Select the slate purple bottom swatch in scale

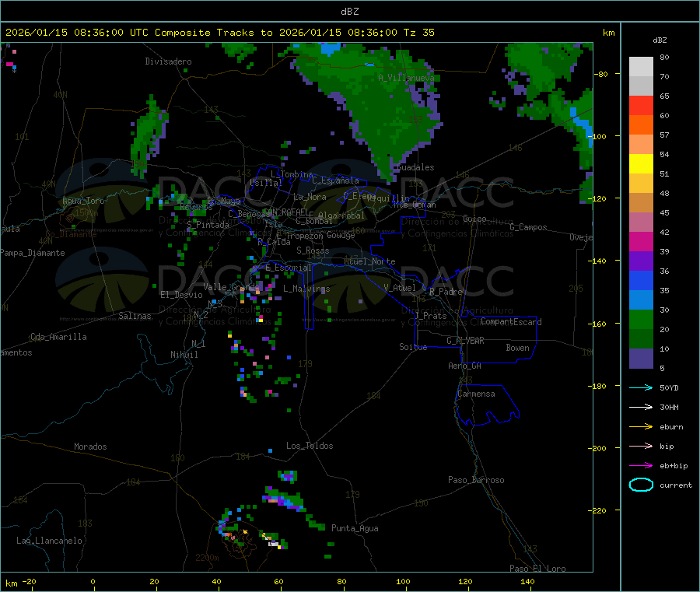[x=641, y=359]
